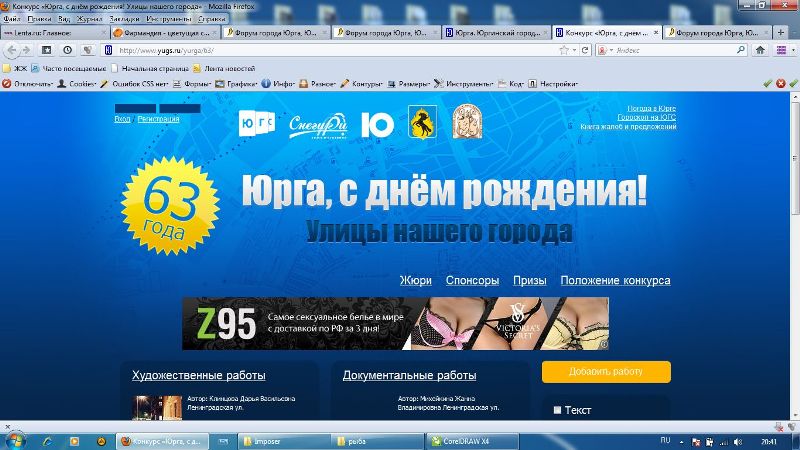Open the Жюри link
Viewport: 800px width, 450px height.
[x=415, y=281]
